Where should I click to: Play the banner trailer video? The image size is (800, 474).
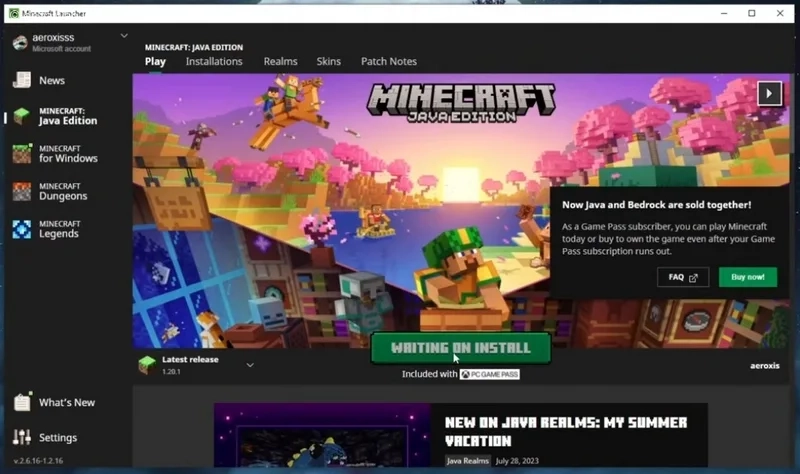[x=769, y=93]
